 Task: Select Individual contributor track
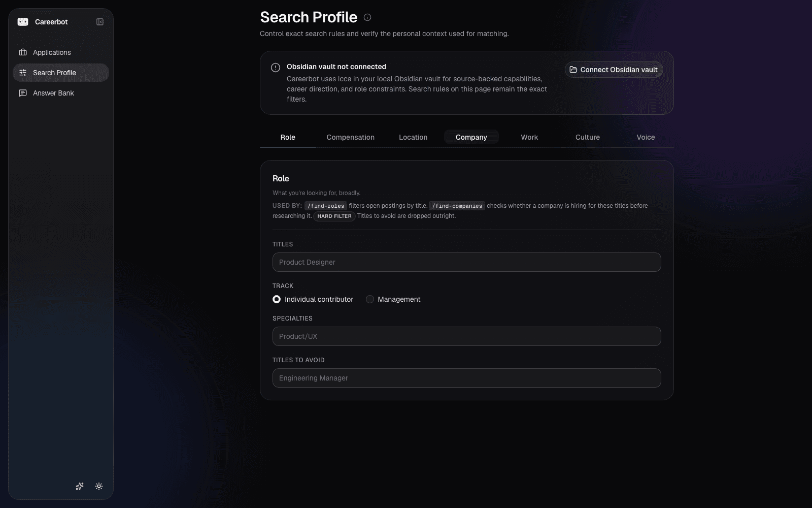[x=277, y=299]
